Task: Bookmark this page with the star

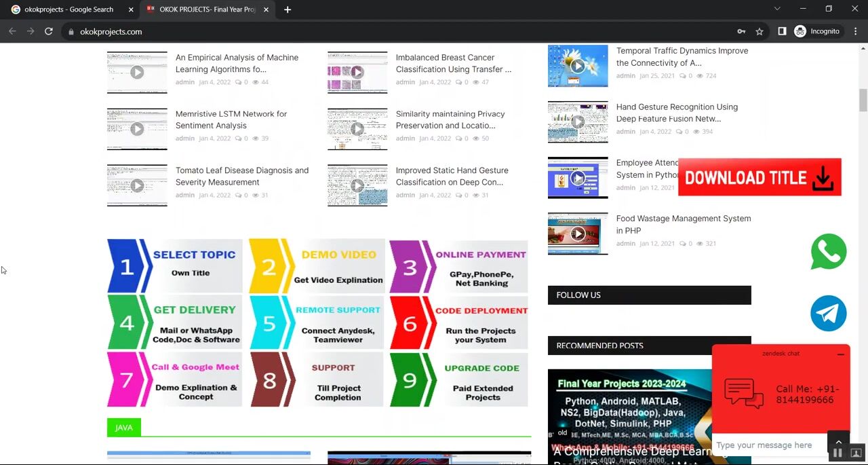Action: pos(759,31)
